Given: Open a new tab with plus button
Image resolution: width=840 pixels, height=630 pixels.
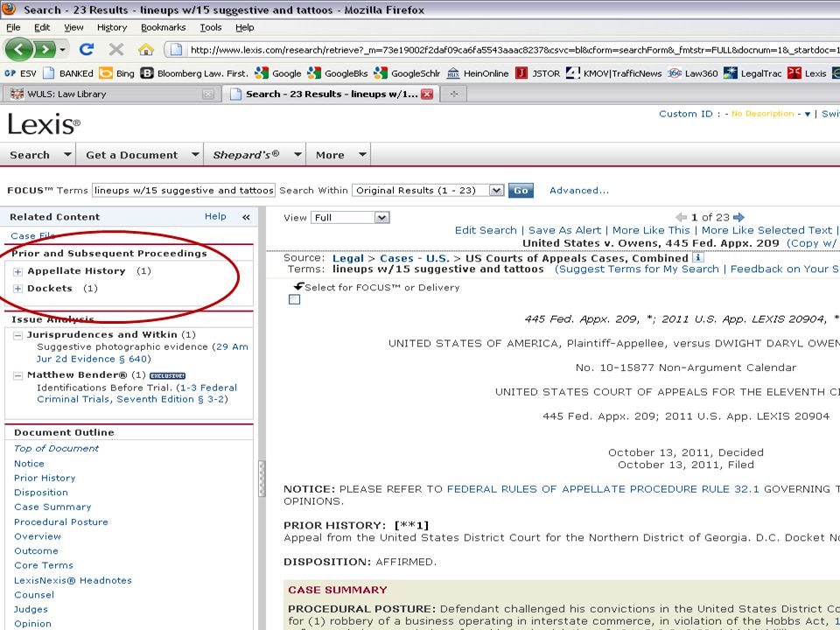Looking at the screenshot, I should coord(454,94).
